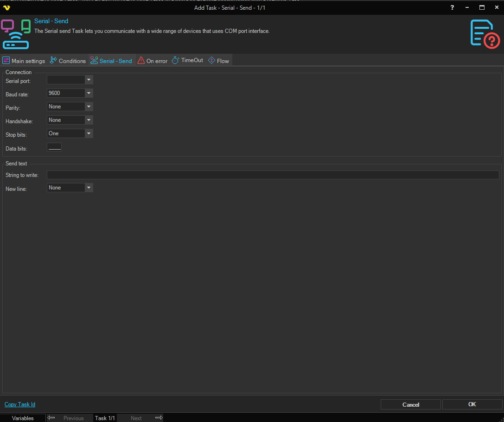Viewport: 504px width, 422px height.
Task: Open the Flow tab
Action: [x=219, y=61]
